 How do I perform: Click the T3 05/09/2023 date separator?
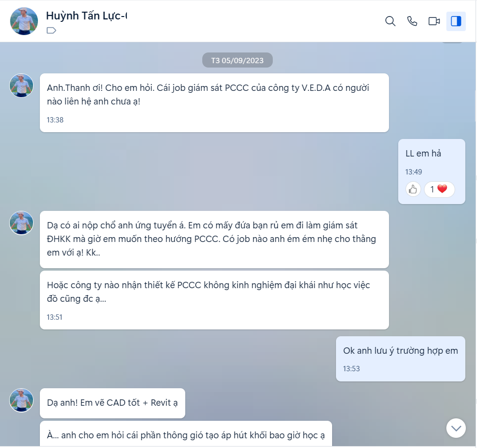point(237,60)
